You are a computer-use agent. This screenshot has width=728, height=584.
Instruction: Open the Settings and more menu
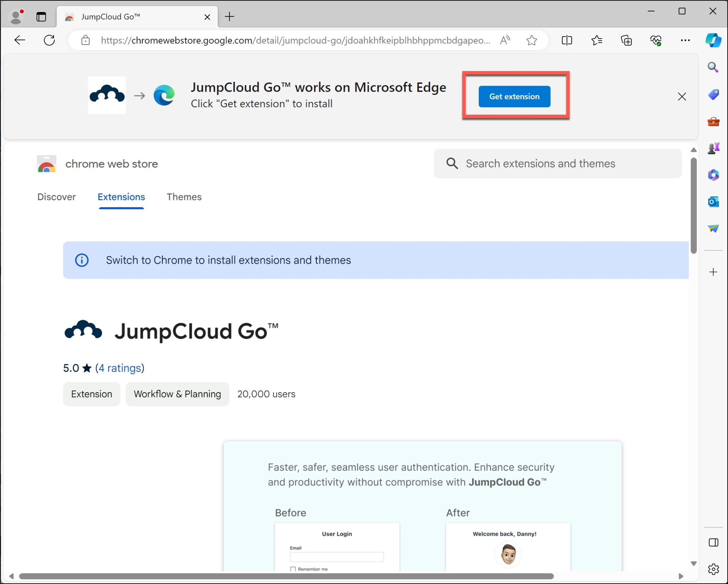(x=685, y=40)
